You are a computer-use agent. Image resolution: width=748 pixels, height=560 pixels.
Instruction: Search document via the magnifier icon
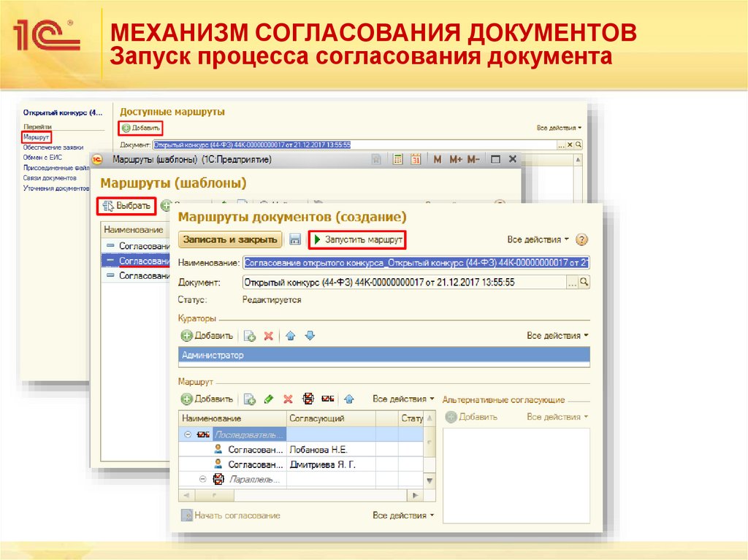pos(584,281)
